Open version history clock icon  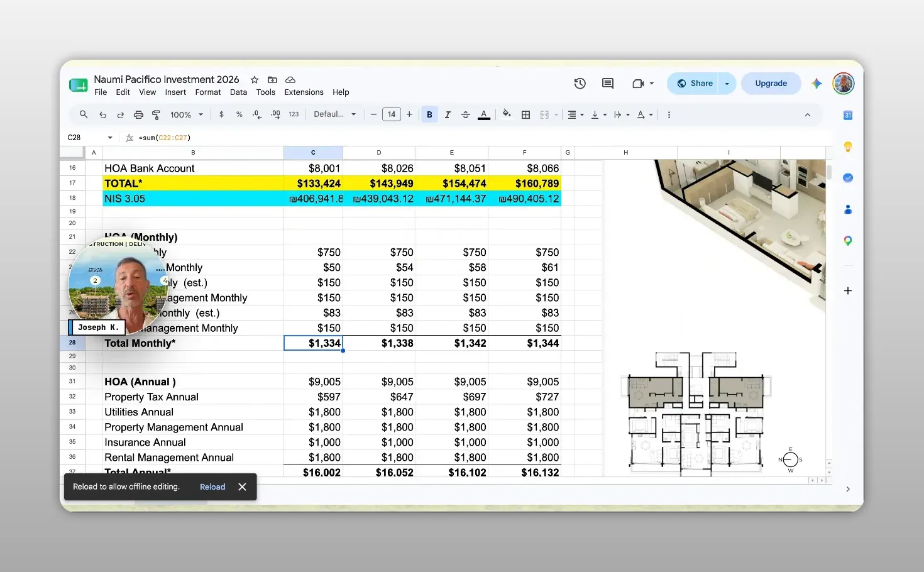click(580, 84)
